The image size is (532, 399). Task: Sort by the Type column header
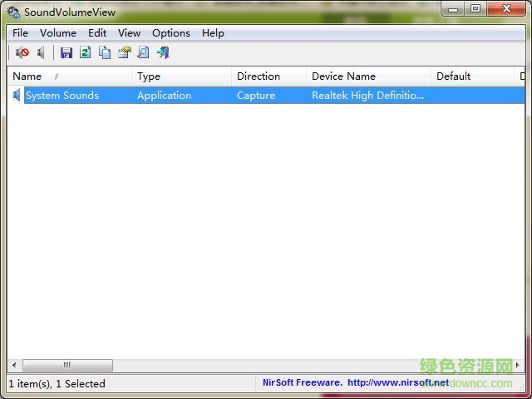[x=181, y=76]
